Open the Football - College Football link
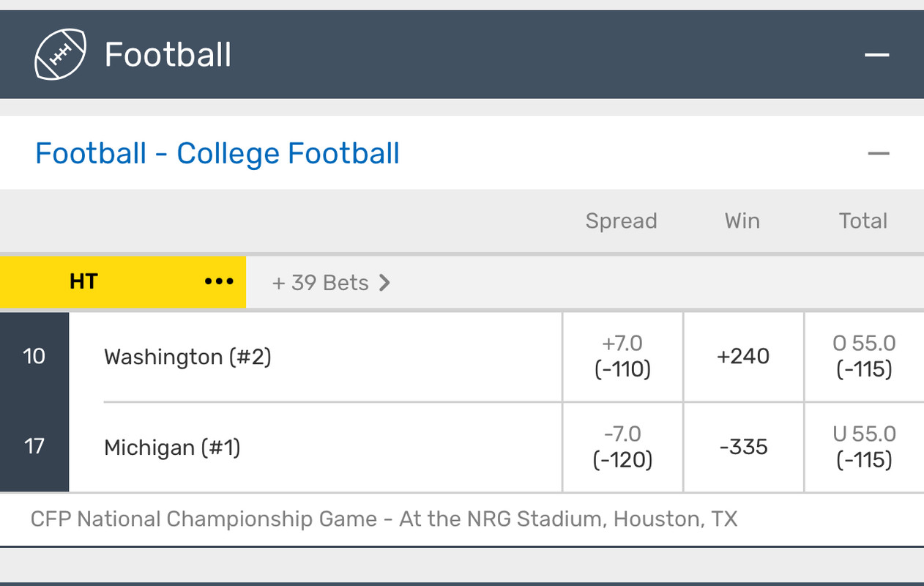 coord(217,154)
